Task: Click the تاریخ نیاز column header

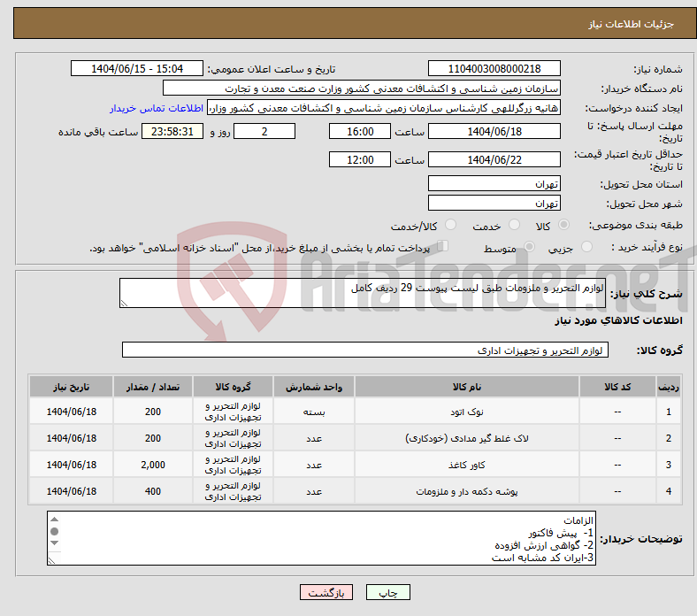Action: pos(71,388)
